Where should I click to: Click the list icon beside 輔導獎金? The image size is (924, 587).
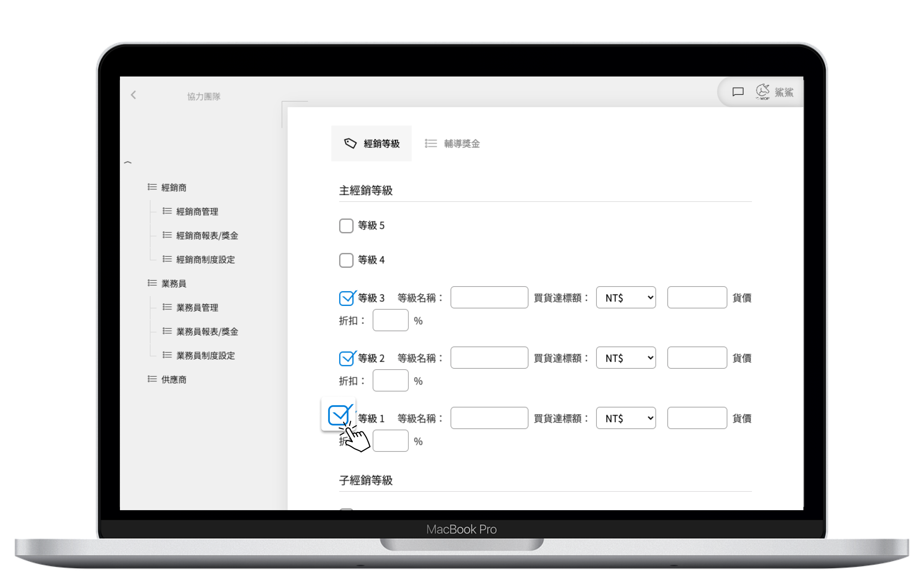pos(430,143)
